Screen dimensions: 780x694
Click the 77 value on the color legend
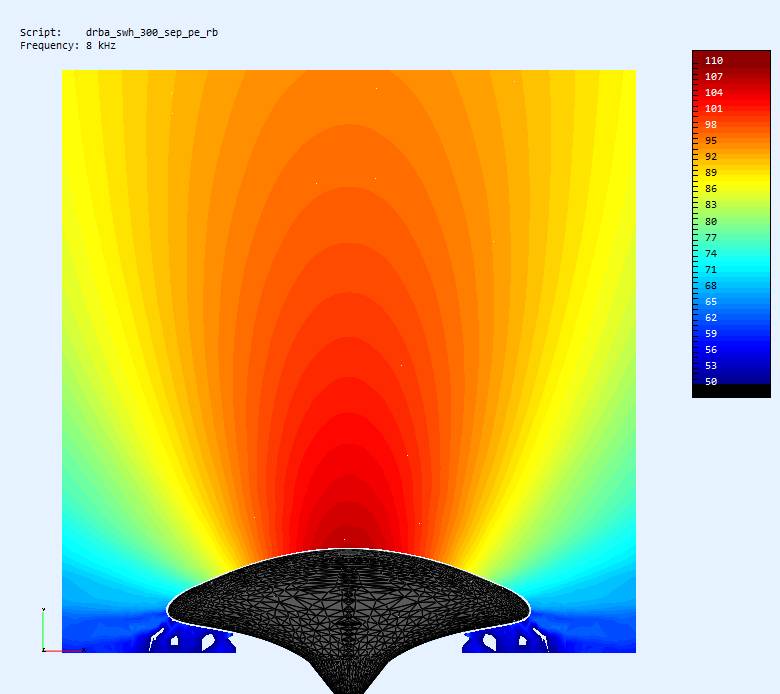[711, 237]
